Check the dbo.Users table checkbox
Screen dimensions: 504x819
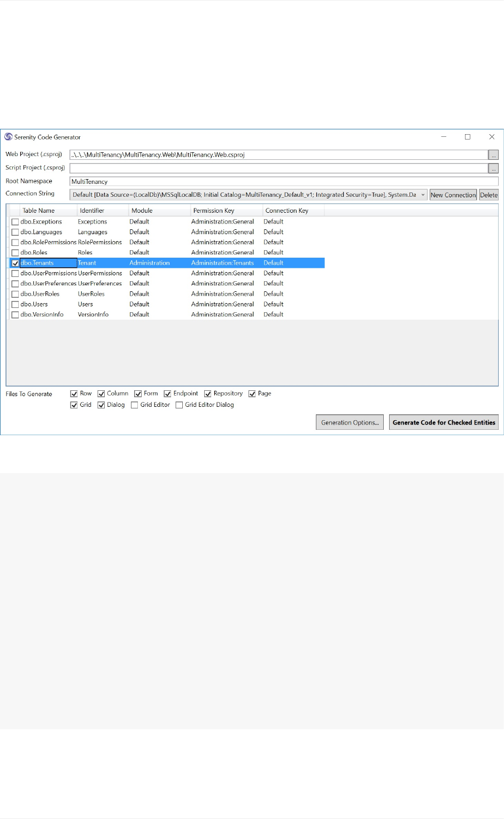click(15, 304)
